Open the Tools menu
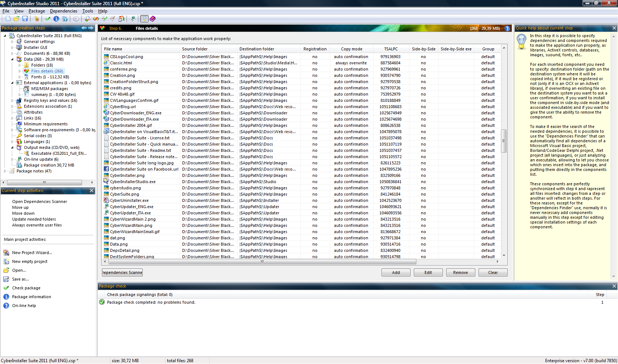 (88, 11)
